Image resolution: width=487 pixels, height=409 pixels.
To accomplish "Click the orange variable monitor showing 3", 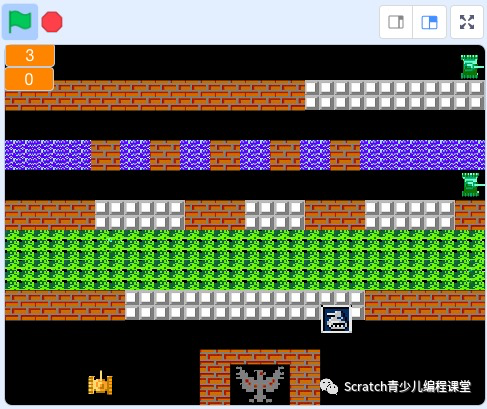I will click(30, 55).
